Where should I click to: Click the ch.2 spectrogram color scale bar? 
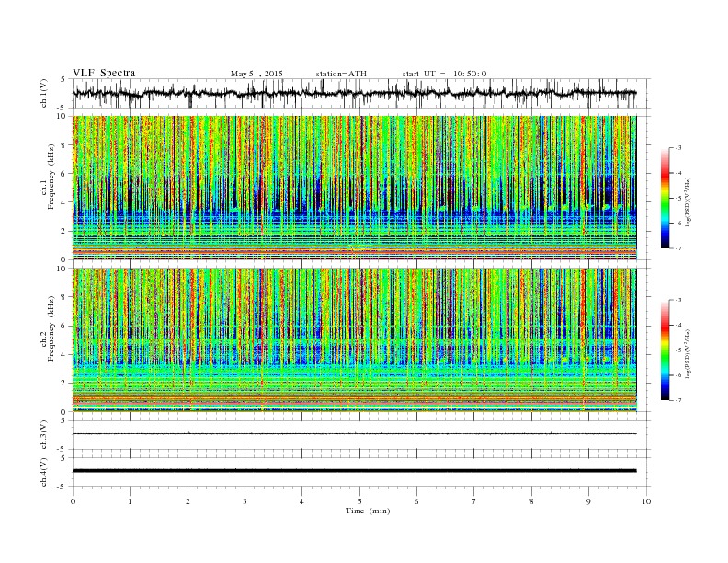[x=665, y=350]
